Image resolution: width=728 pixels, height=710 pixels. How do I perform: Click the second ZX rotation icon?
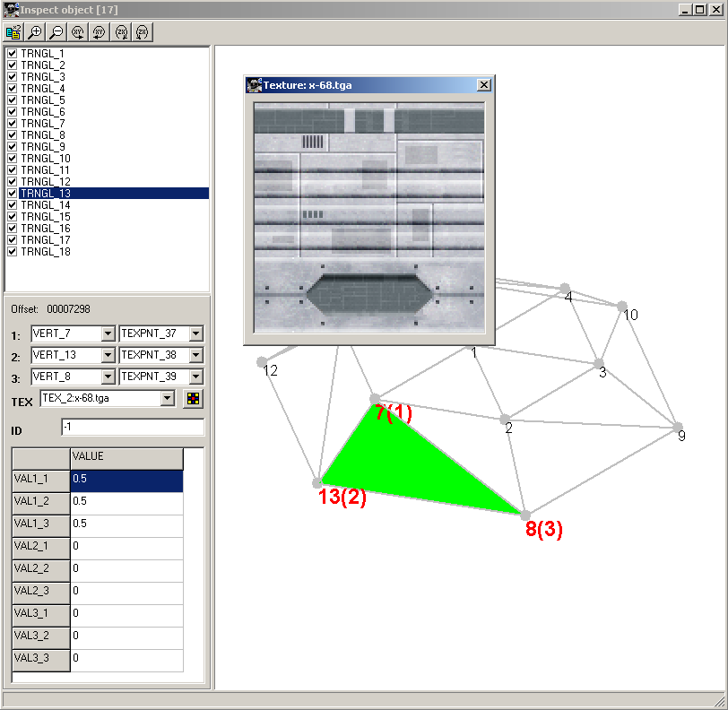coord(143,32)
